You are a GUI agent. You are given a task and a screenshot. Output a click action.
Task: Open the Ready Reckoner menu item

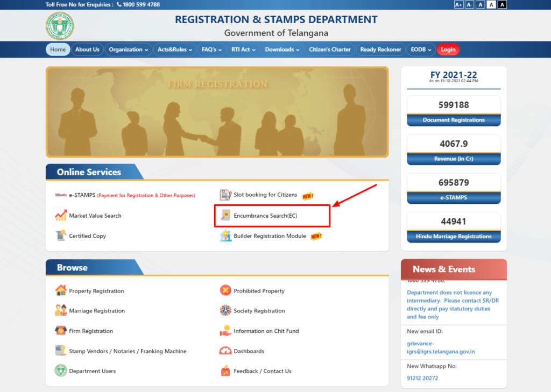[x=380, y=49]
